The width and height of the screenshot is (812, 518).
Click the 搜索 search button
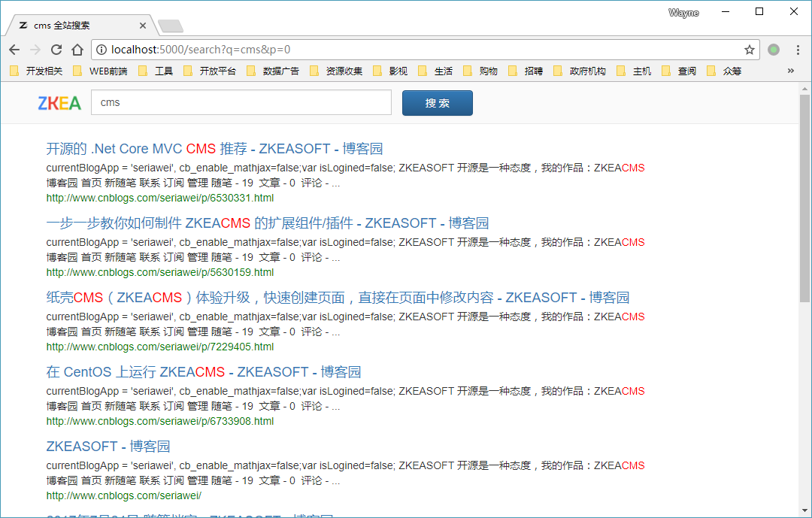(x=438, y=103)
